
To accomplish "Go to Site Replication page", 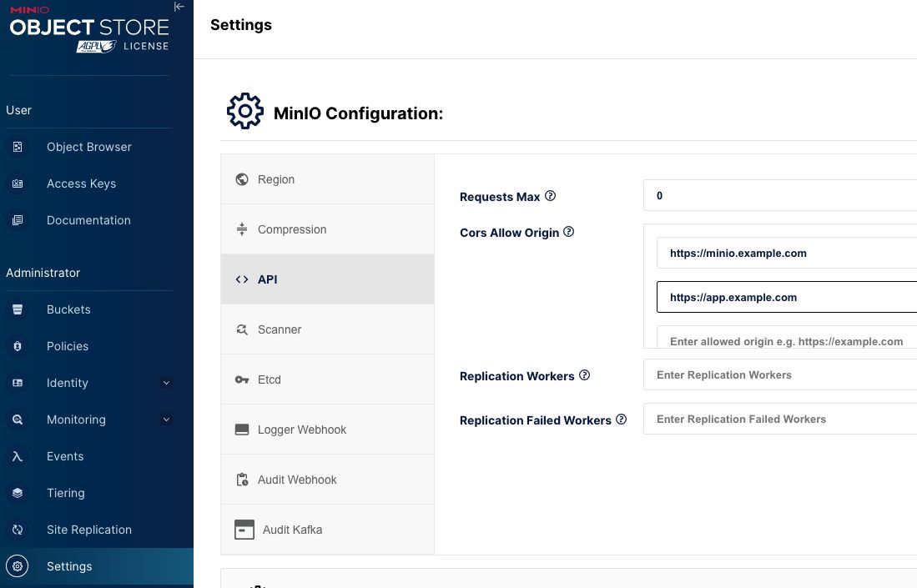I will (x=89, y=530).
